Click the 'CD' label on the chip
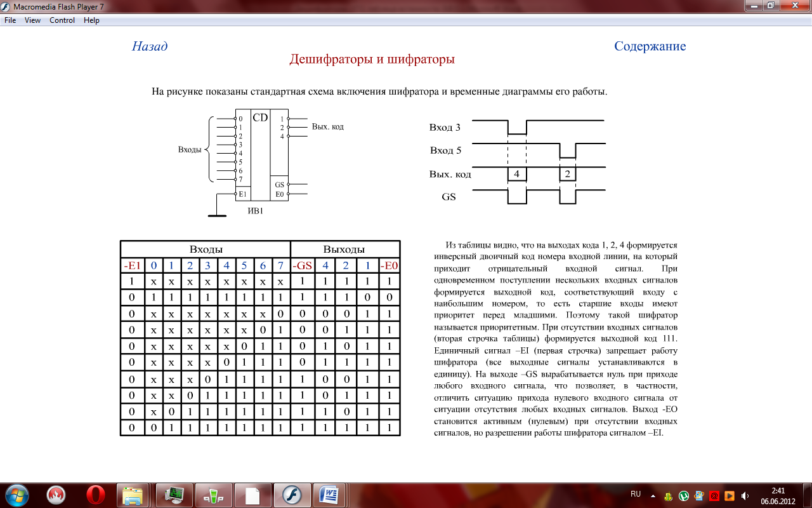 tap(260, 117)
